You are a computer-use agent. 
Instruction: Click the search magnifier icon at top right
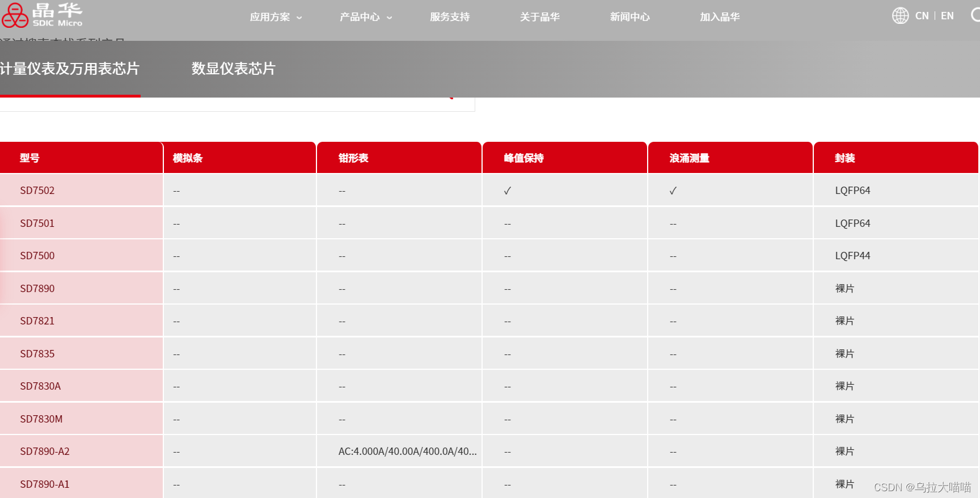(x=975, y=15)
